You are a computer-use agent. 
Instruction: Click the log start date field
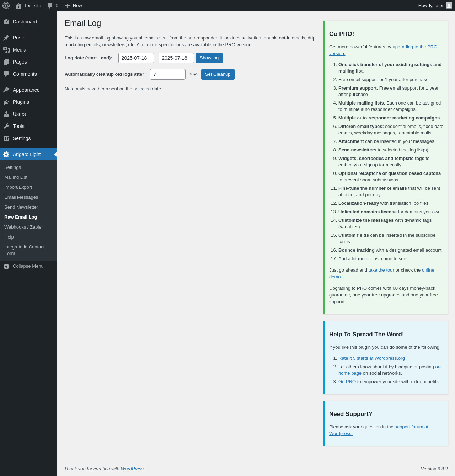tap(136, 58)
